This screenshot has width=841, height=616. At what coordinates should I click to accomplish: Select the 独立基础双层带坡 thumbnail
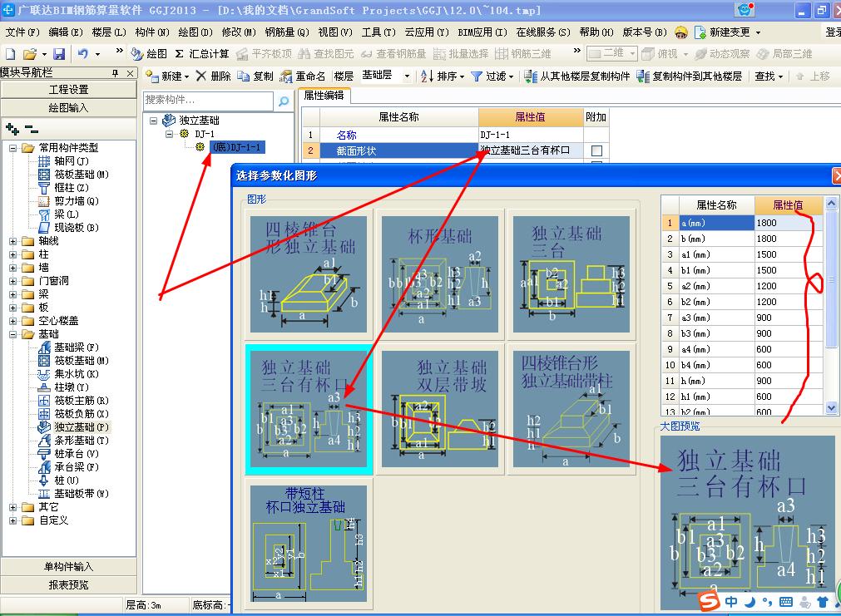tap(440, 409)
